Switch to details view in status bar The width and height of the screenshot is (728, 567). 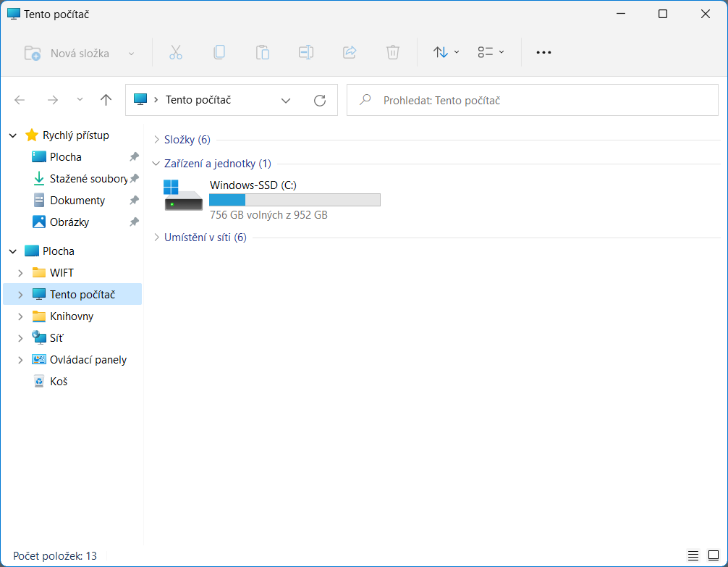coord(693,555)
